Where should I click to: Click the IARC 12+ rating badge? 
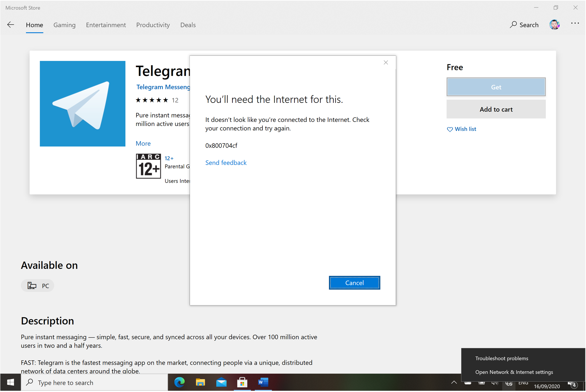coord(148,166)
